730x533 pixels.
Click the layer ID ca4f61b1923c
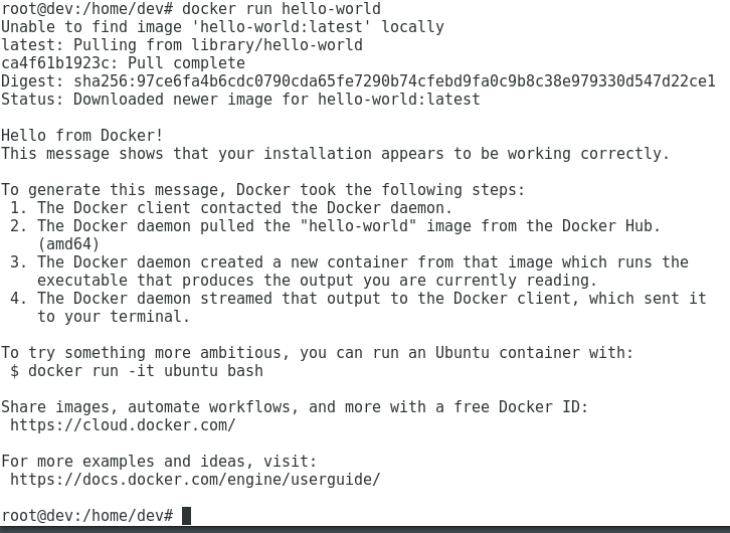tap(55, 63)
